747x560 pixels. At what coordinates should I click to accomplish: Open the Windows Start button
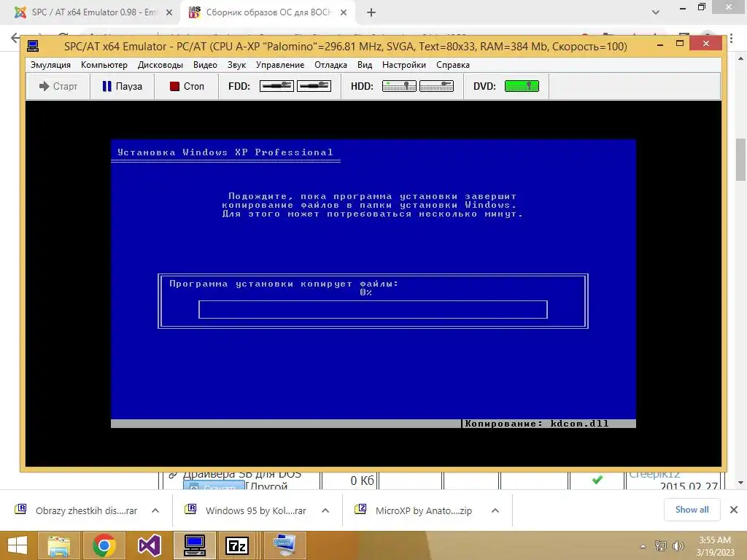[x=18, y=545]
